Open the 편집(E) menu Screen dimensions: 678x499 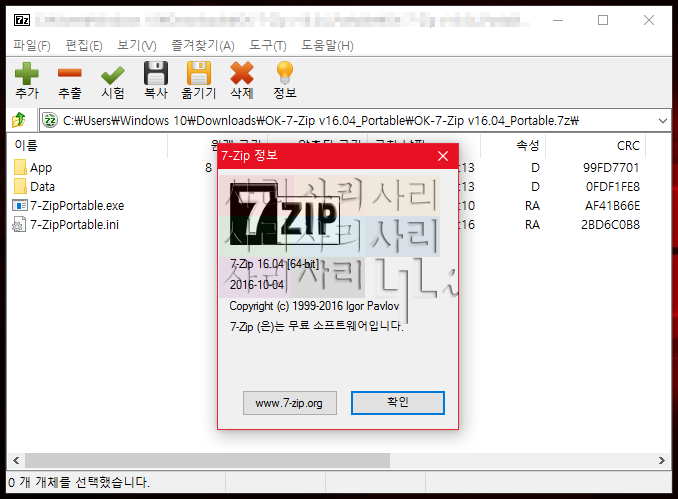(84, 45)
